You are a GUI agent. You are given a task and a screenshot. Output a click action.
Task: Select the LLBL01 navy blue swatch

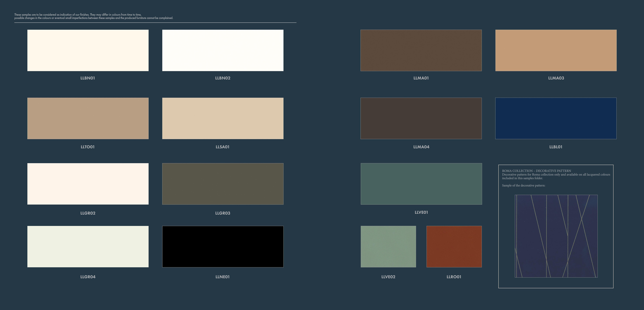[556, 118]
